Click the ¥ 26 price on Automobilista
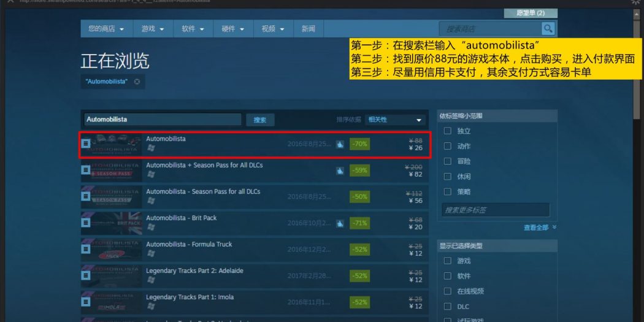The width and height of the screenshot is (644, 322). tap(416, 148)
